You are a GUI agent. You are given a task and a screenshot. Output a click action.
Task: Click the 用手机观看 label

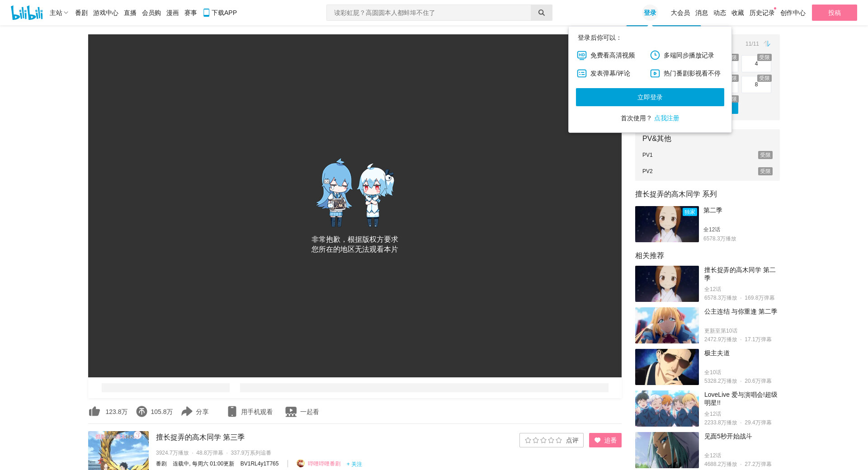tap(257, 412)
